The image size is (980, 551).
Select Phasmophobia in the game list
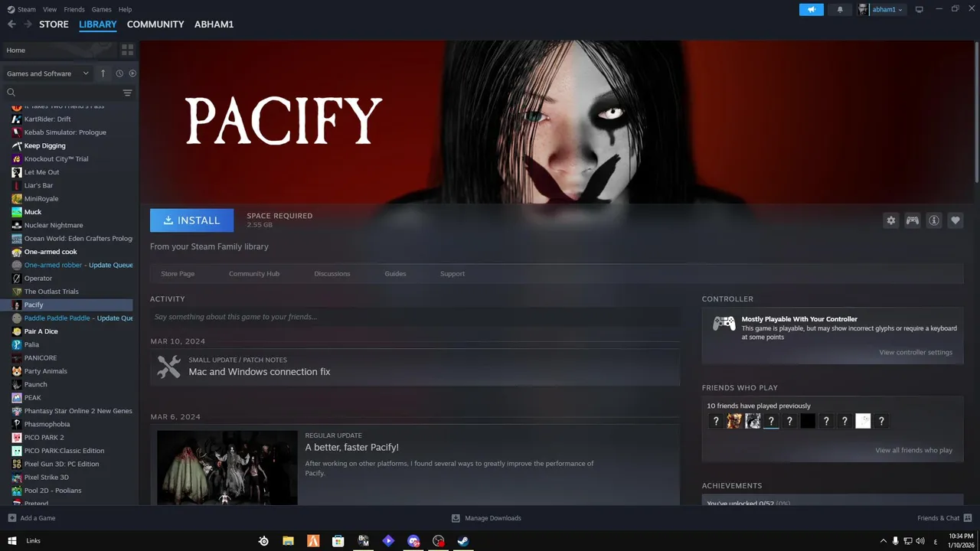click(x=47, y=424)
